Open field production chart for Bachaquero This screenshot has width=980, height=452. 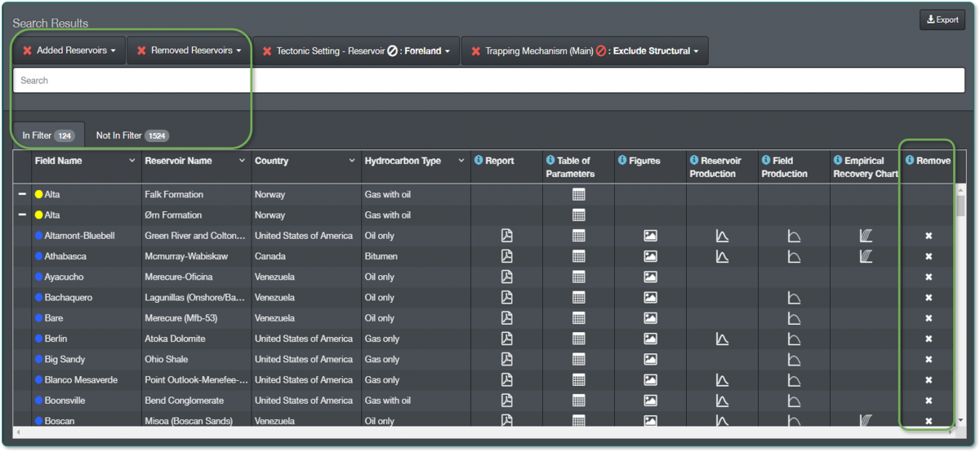794,298
